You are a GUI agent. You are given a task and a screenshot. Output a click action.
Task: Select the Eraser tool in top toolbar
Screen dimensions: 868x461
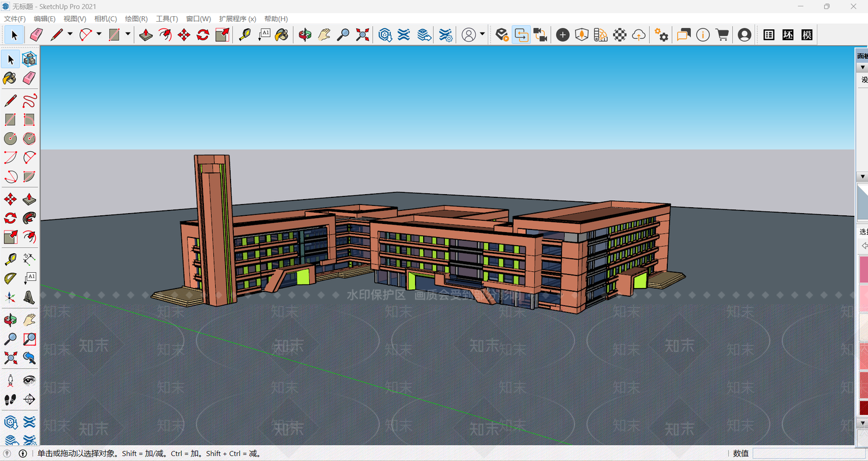[36, 35]
